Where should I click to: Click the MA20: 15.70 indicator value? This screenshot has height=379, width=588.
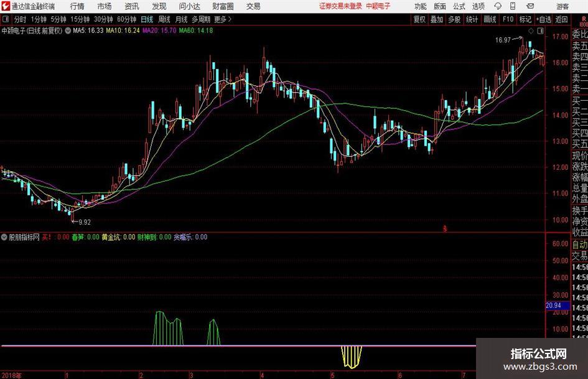click(x=159, y=30)
